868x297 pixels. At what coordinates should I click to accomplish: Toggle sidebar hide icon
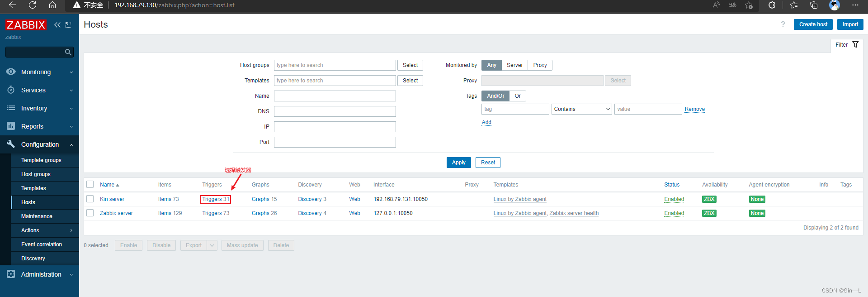coord(68,25)
